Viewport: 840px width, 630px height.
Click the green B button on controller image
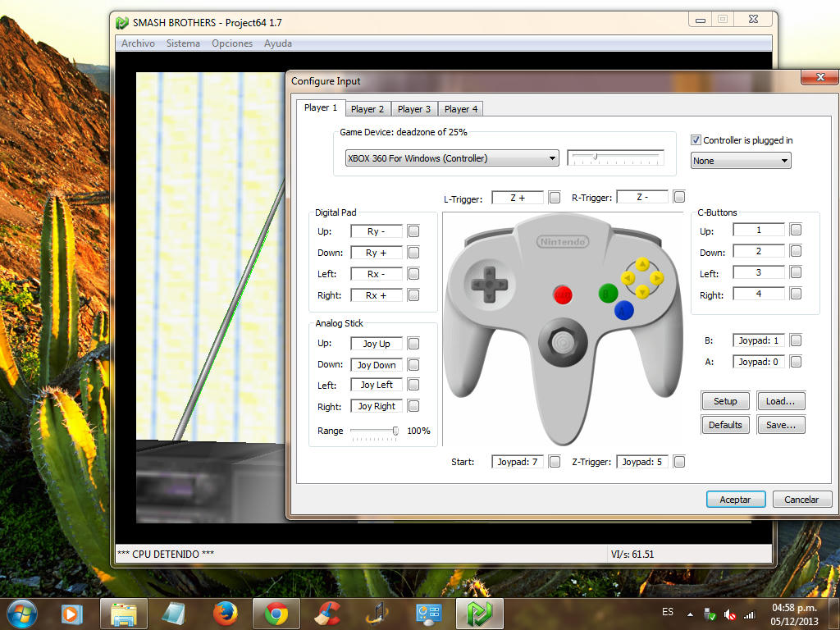(608, 293)
